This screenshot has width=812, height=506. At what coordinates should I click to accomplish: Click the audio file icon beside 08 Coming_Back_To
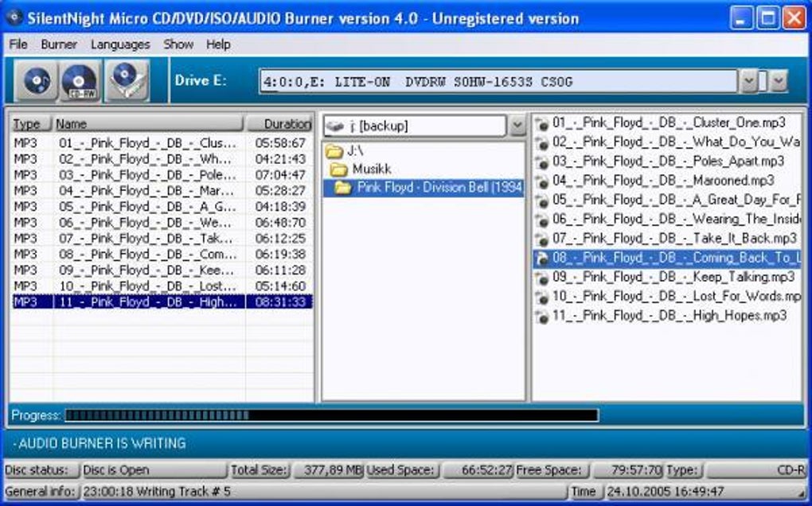[541, 259]
